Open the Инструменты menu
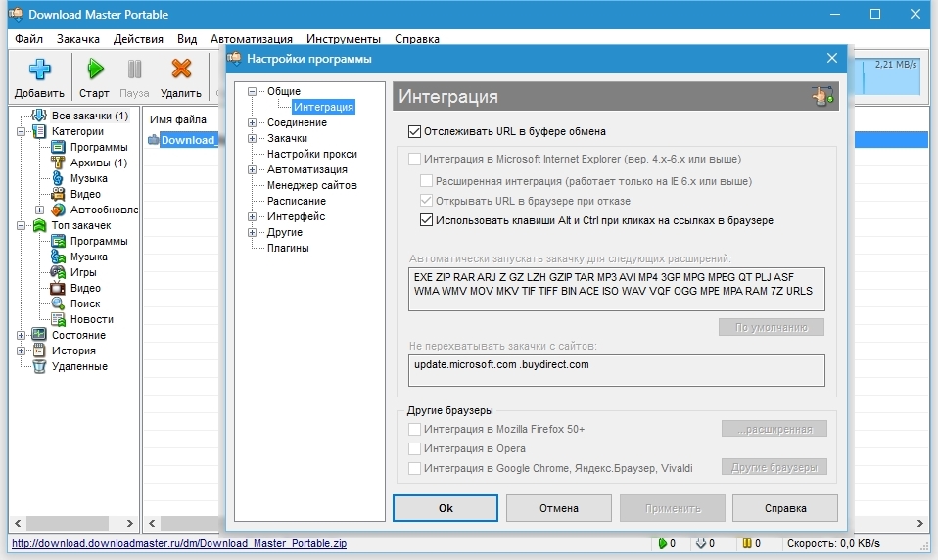 [343, 39]
